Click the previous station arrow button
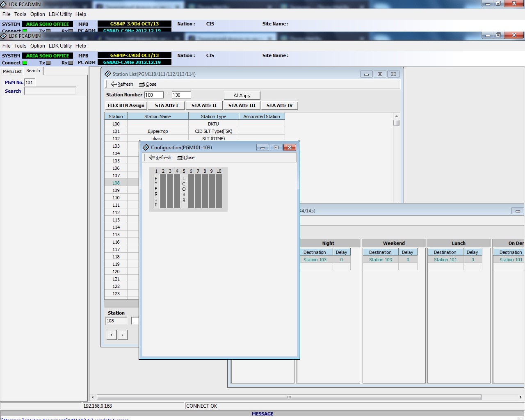Image resolution: width=525 pixels, height=420 pixels. 112,335
